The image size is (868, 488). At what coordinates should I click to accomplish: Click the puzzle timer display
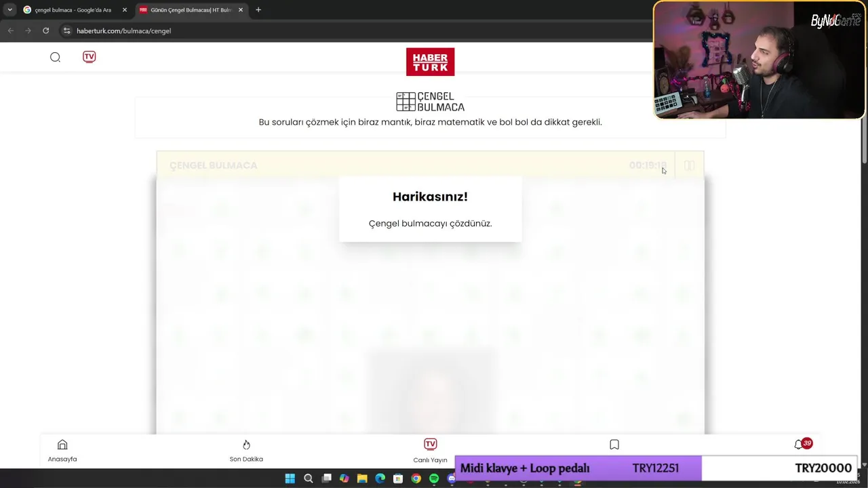point(648,165)
